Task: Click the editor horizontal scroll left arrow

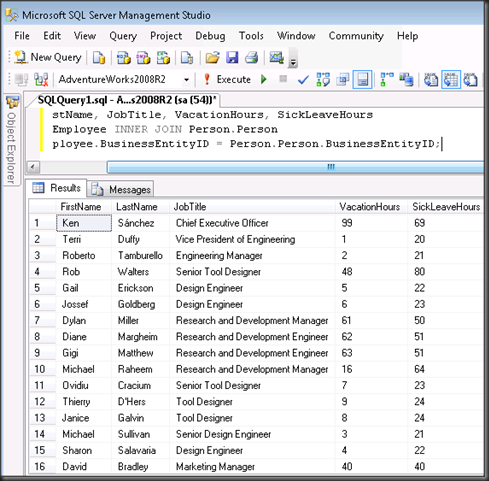Action: [33, 167]
